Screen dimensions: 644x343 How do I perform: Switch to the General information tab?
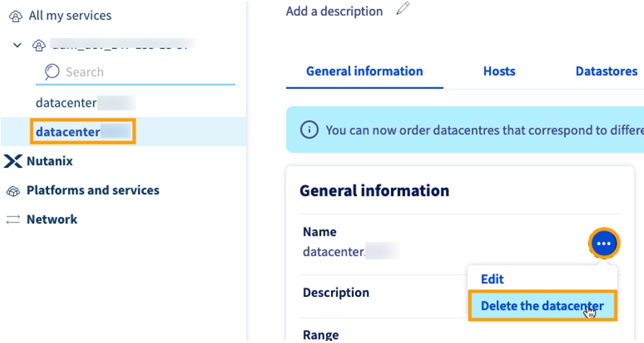coord(364,71)
